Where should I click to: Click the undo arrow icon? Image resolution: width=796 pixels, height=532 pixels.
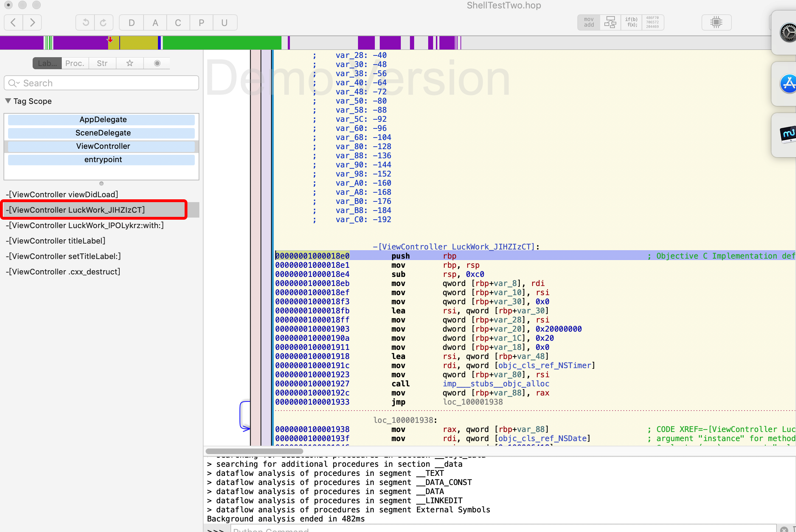(85, 23)
